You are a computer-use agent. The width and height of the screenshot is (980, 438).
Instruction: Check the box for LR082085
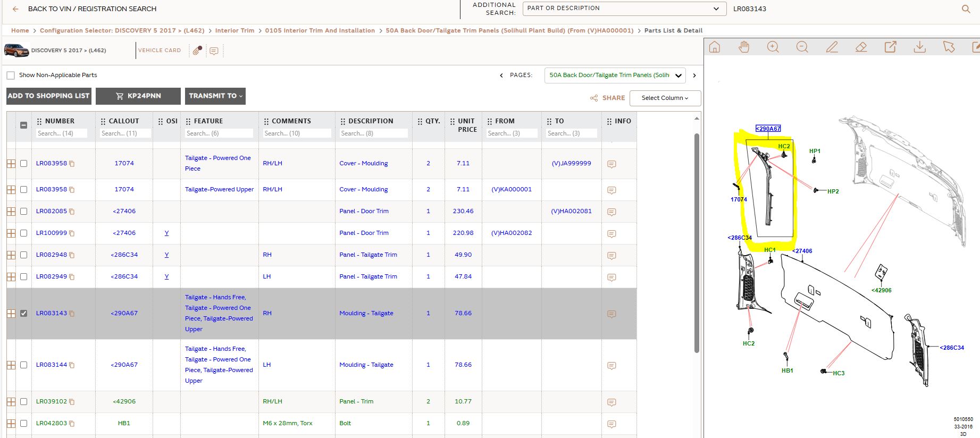pos(24,211)
